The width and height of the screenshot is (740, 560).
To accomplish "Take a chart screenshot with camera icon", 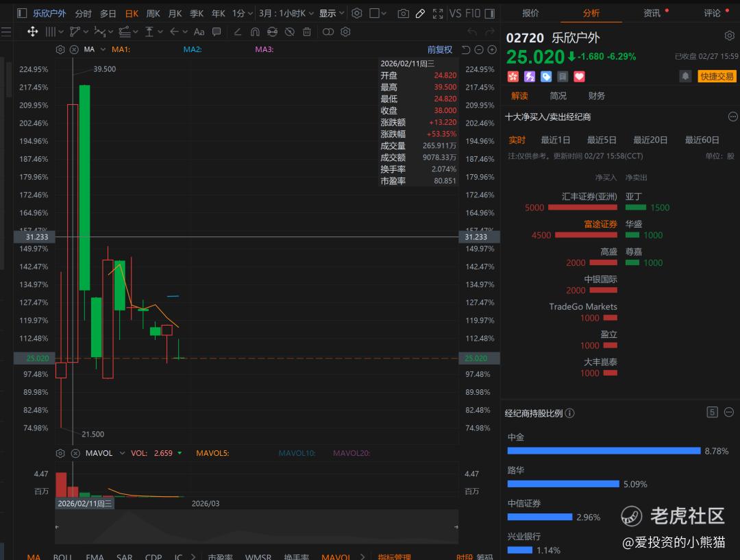I will pos(403,13).
